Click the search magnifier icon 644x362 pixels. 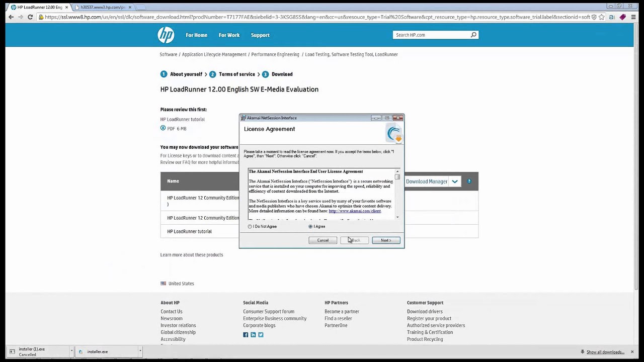[473, 35]
